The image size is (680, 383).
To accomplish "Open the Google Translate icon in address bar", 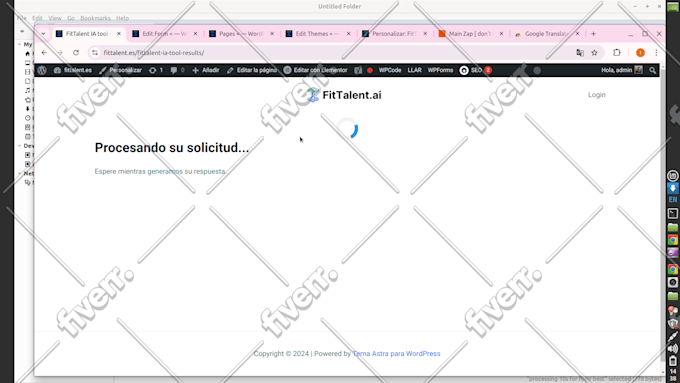I will (580, 52).
